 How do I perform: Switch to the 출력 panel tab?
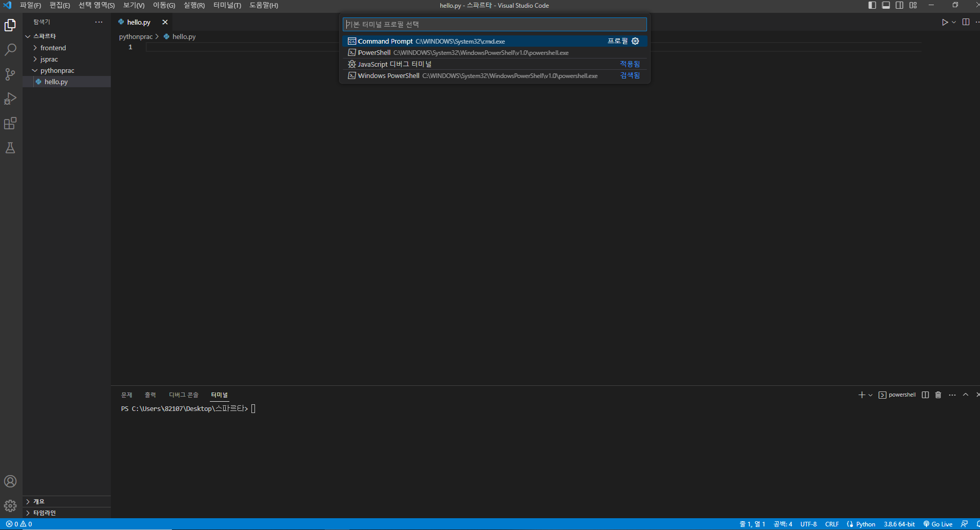(150, 395)
